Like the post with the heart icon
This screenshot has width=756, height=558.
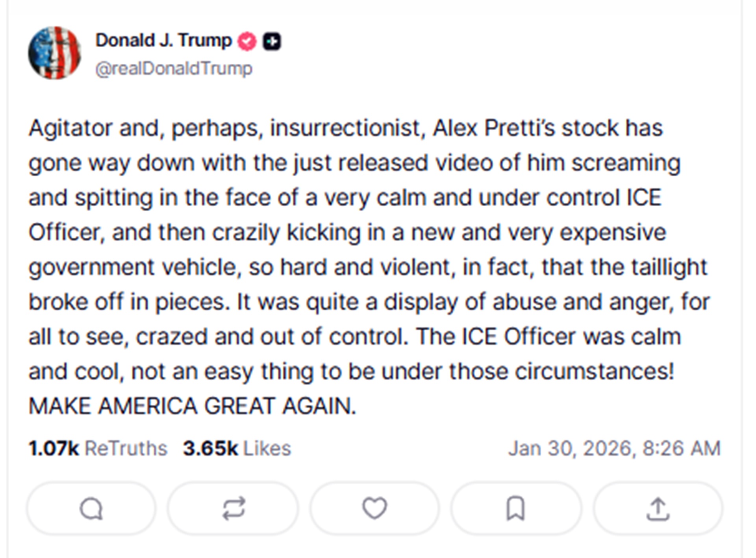click(x=374, y=508)
